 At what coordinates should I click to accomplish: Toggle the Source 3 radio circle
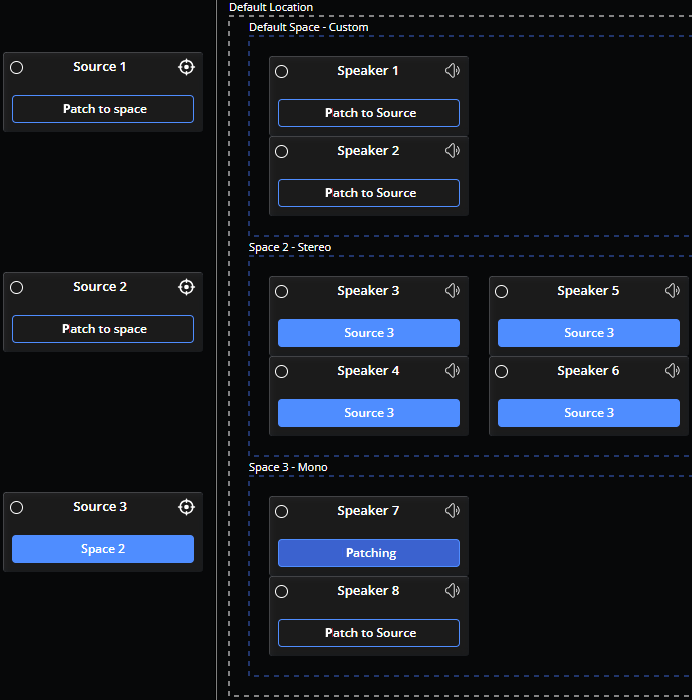pyautogui.click(x=17, y=507)
